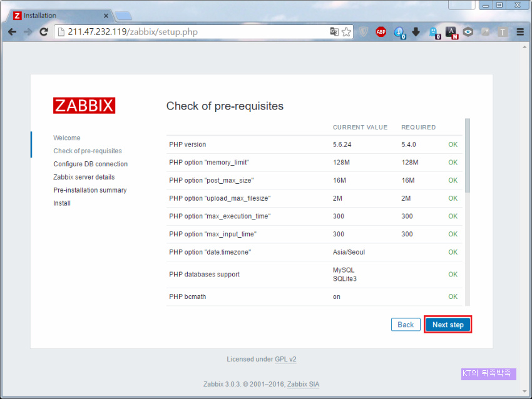Bookmark this page with the star icon
The image size is (532, 399).
[346, 32]
